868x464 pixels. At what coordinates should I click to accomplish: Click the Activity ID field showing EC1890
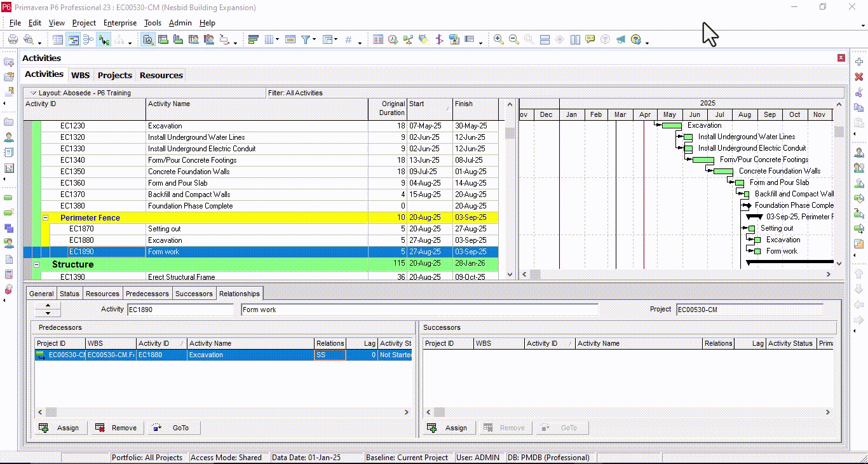tap(180, 310)
